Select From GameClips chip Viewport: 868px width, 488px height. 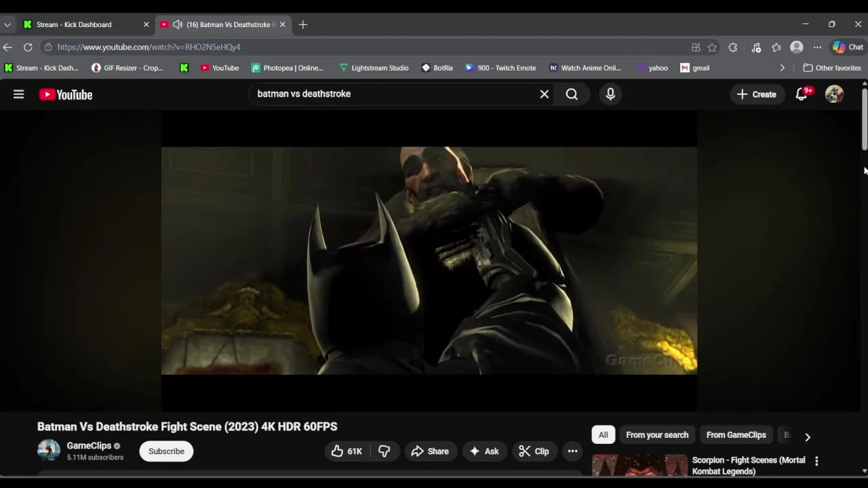tap(736, 435)
